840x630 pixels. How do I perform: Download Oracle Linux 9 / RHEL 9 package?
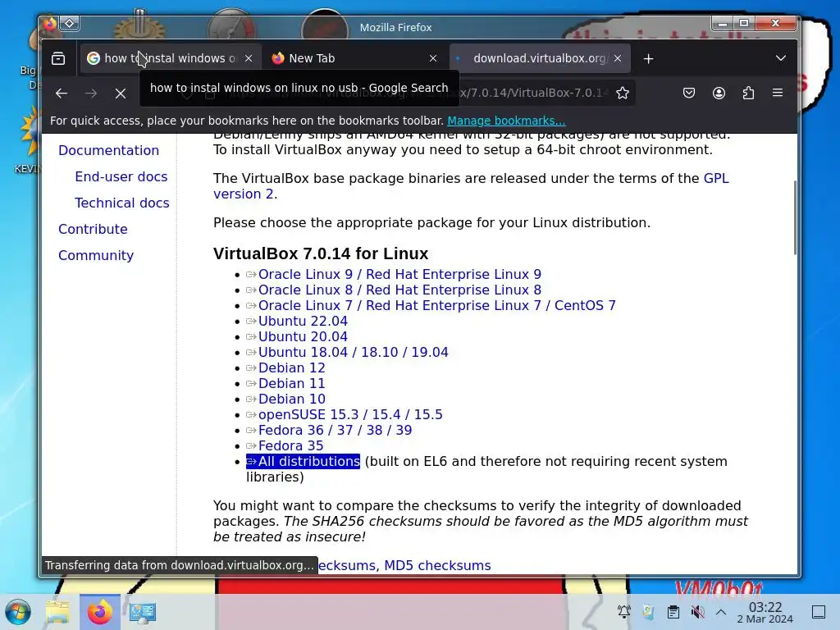(399, 274)
